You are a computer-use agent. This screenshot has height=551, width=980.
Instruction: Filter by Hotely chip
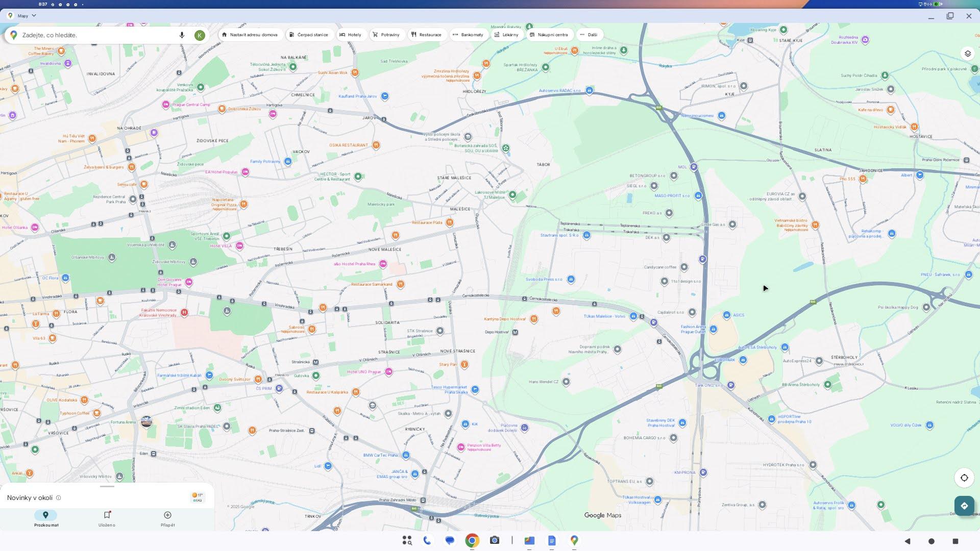(351, 35)
